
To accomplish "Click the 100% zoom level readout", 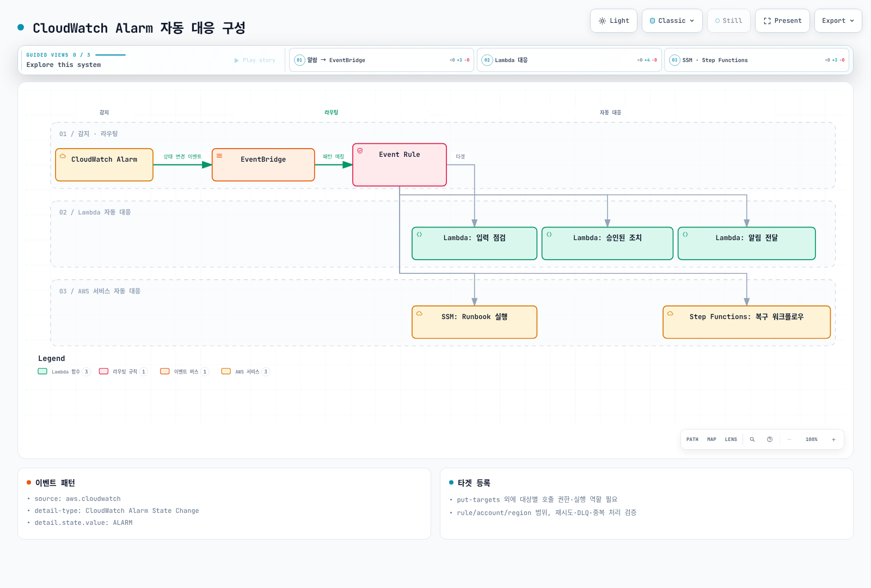I will click(812, 439).
